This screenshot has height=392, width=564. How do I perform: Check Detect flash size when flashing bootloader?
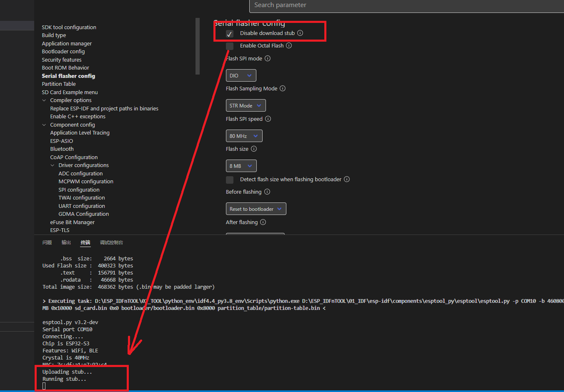[229, 180]
